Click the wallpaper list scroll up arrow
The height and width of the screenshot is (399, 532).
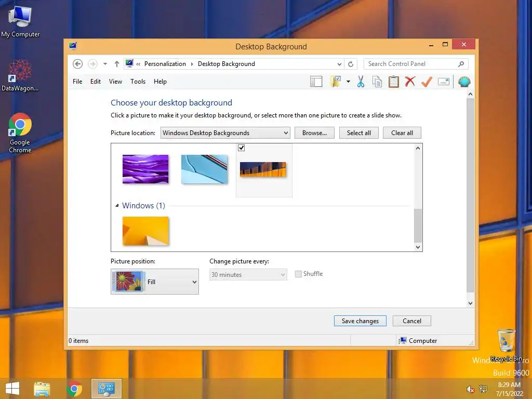[418, 148]
